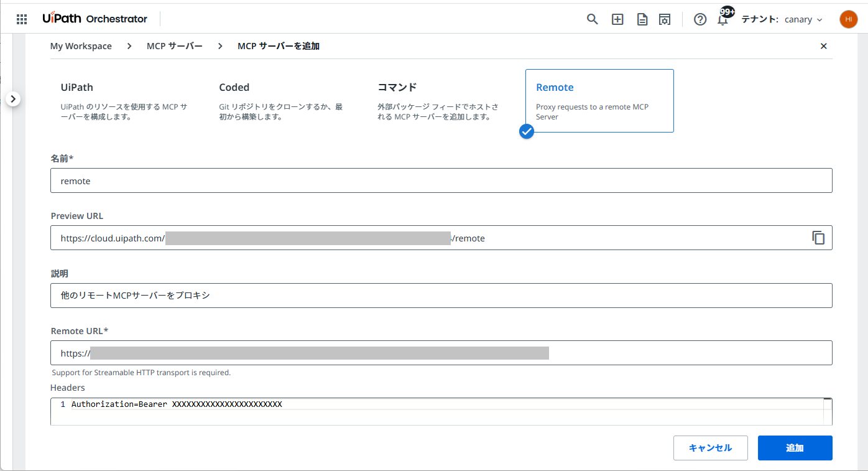Go to My Workspace breadcrumb
The image size is (868, 471).
(x=81, y=46)
